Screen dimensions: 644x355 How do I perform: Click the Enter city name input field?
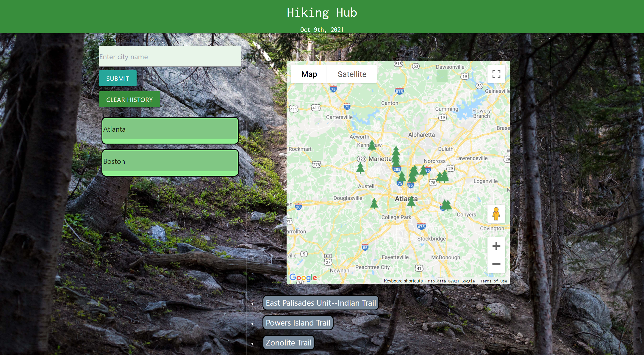(x=170, y=56)
